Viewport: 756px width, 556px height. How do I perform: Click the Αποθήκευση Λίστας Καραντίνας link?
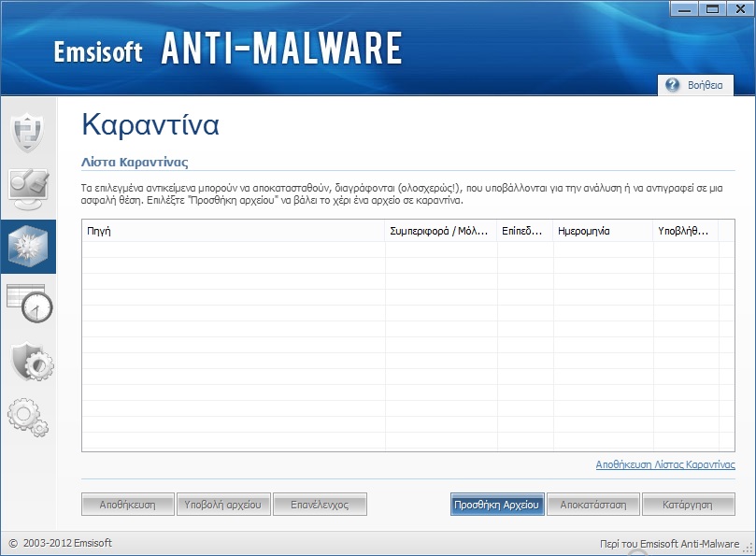click(665, 464)
